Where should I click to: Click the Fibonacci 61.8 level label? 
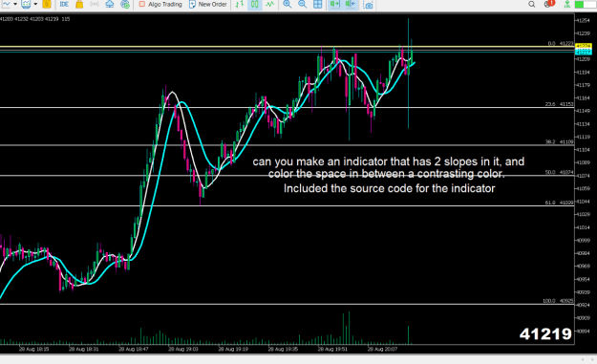click(559, 203)
